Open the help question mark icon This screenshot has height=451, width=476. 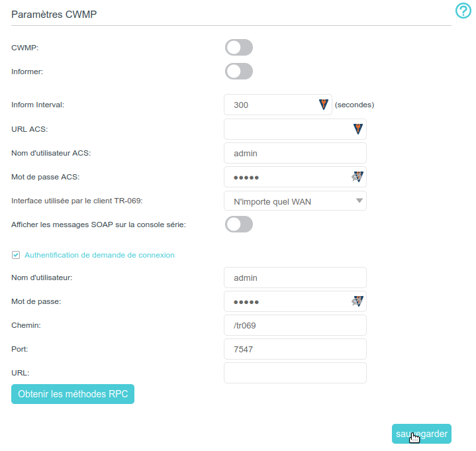tap(463, 11)
